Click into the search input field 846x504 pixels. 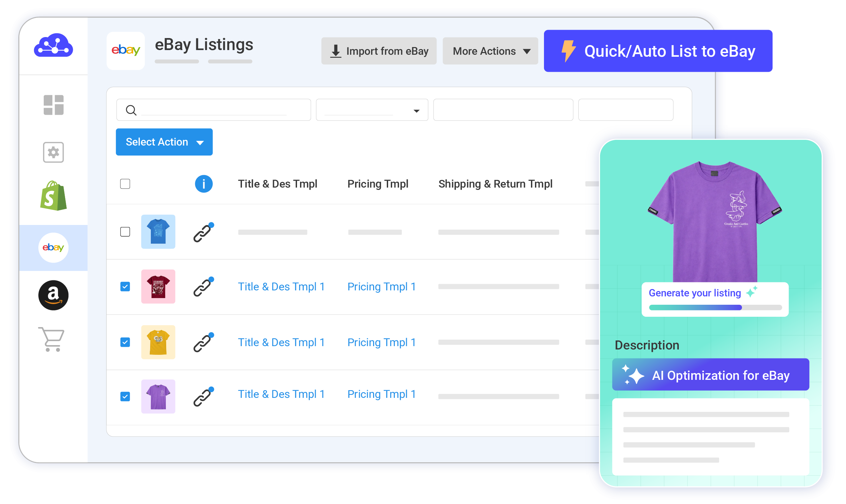pos(214,110)
